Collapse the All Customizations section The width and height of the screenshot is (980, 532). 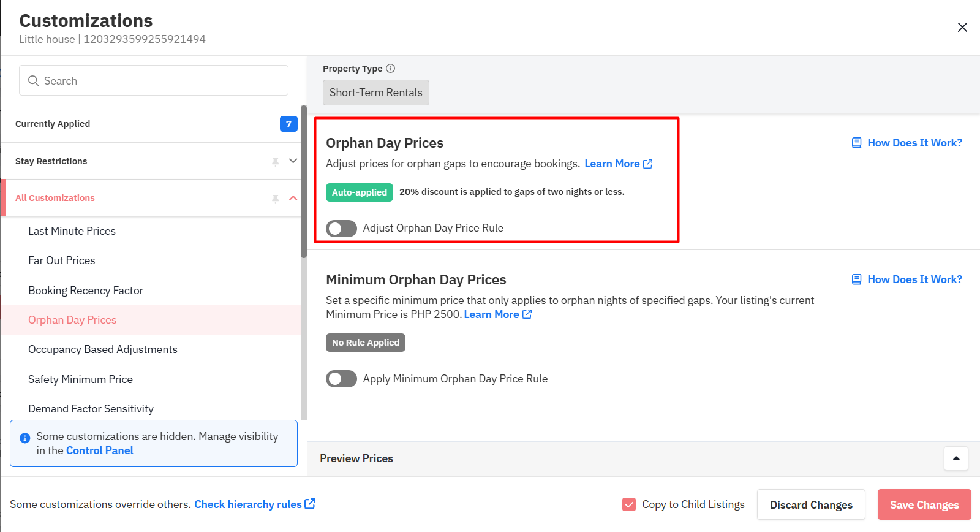click(x=293, y=198)
